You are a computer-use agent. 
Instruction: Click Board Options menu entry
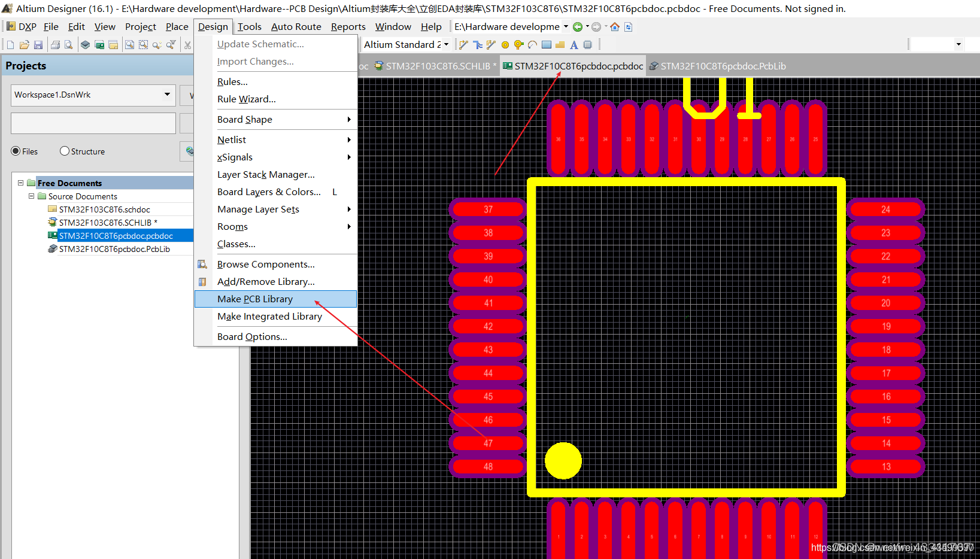276,337
